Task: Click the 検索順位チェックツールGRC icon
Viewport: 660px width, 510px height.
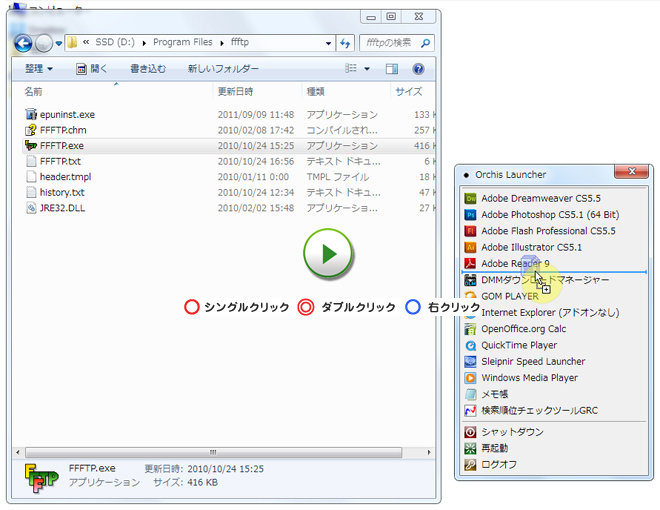Action: 470,410
